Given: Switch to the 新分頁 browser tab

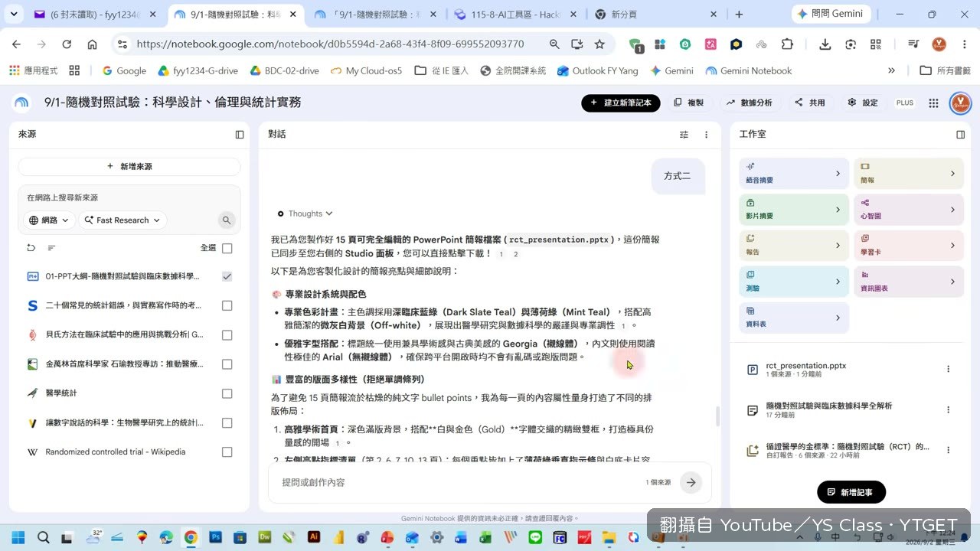Looking at the screenshot, I should (x=655, y=15).
